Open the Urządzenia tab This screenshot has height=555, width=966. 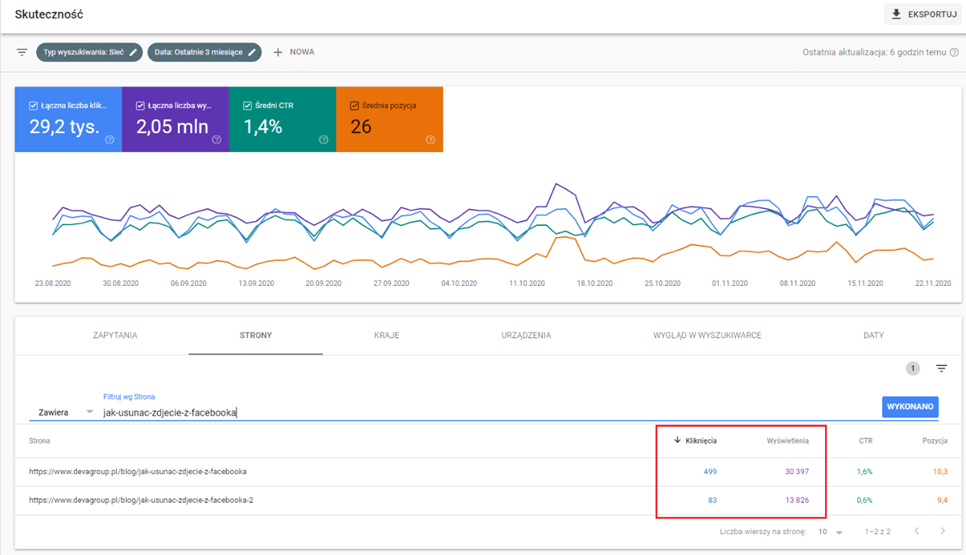point(526,335)
